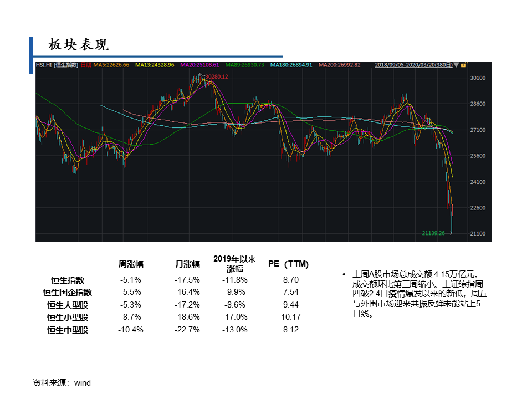Click the -8.7% weekly change cell
This screenshot has width=532, height=399.
131,317
